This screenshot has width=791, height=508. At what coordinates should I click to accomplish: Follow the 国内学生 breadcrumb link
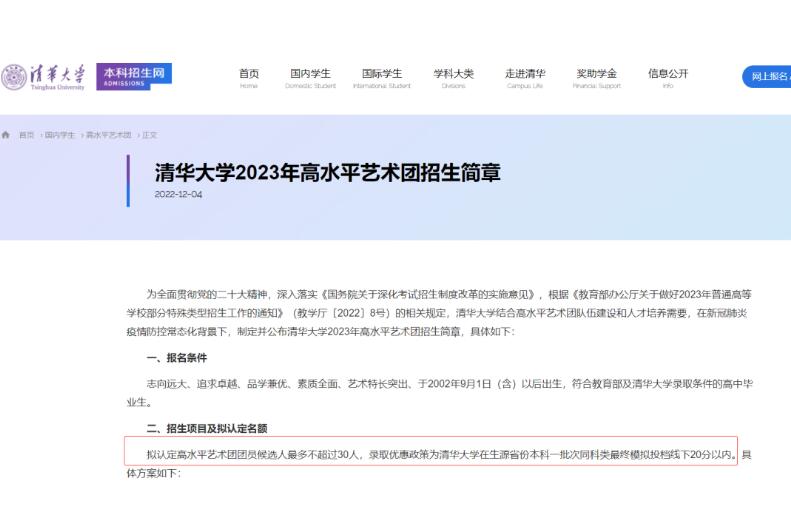pyautogui.click(x=60, y=135)
